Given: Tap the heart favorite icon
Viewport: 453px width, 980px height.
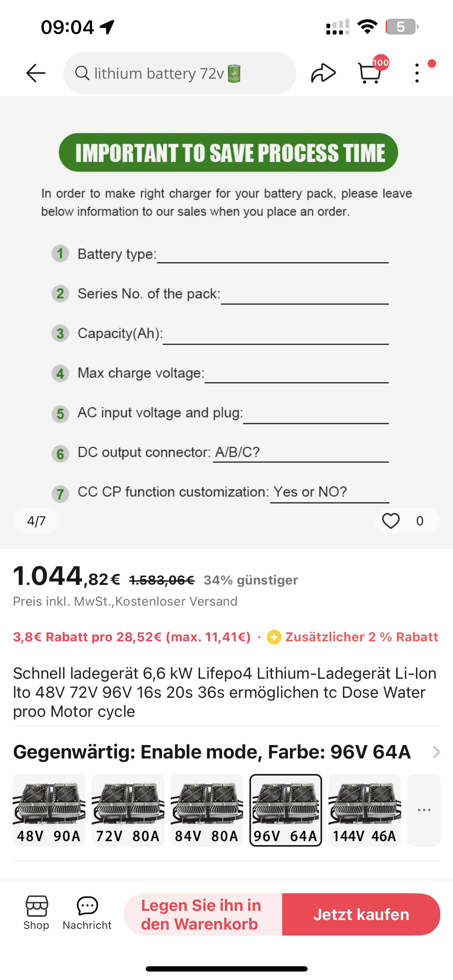Looking at the screenshot, I should point(391,521).
